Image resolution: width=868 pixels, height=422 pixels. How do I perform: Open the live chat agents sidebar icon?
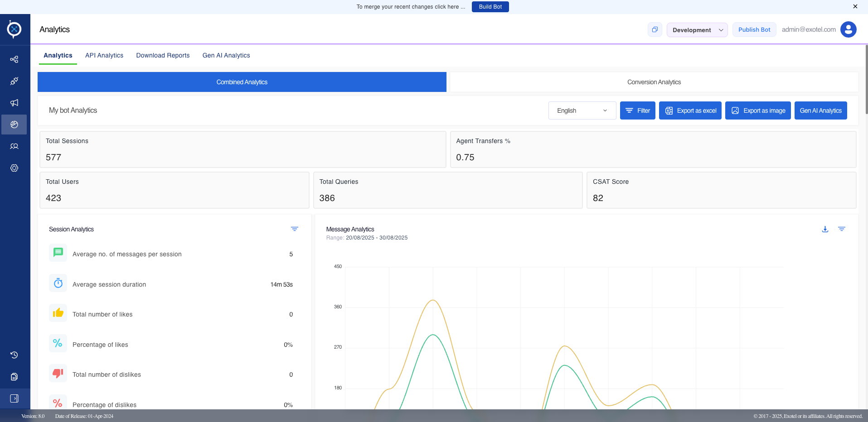(14, 146)
